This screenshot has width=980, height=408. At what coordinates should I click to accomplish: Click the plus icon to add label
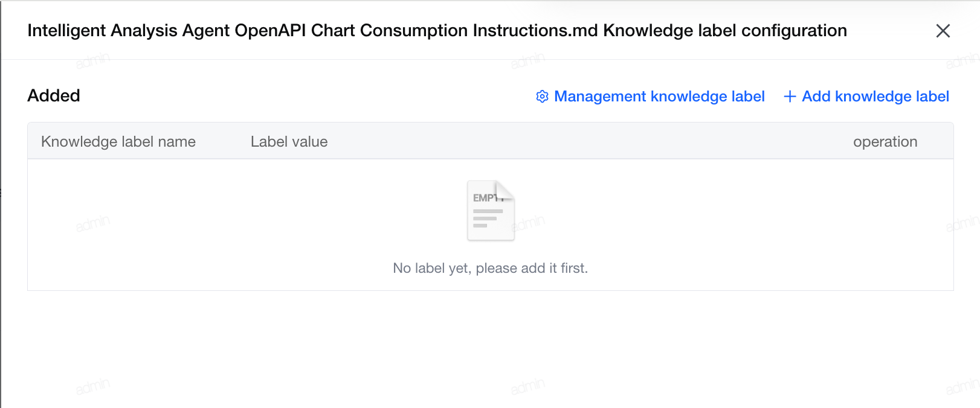[789, 97]
